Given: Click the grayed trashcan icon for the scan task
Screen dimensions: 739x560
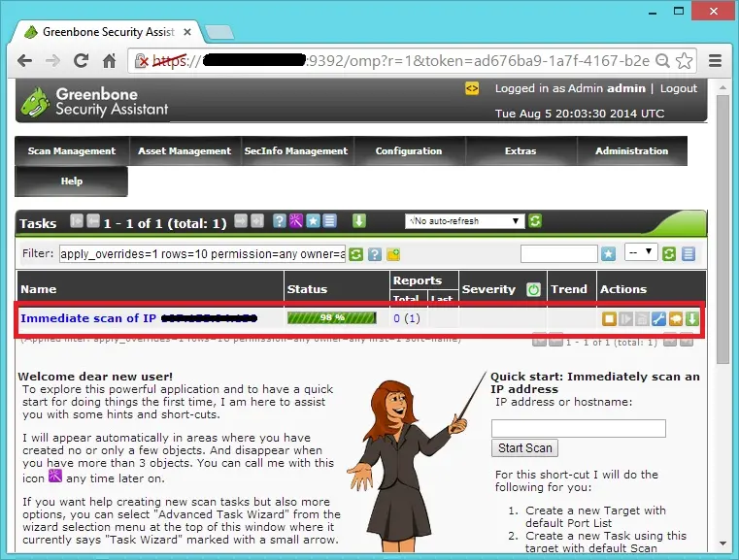Looking at the screenshot, I should pos(642,319).
